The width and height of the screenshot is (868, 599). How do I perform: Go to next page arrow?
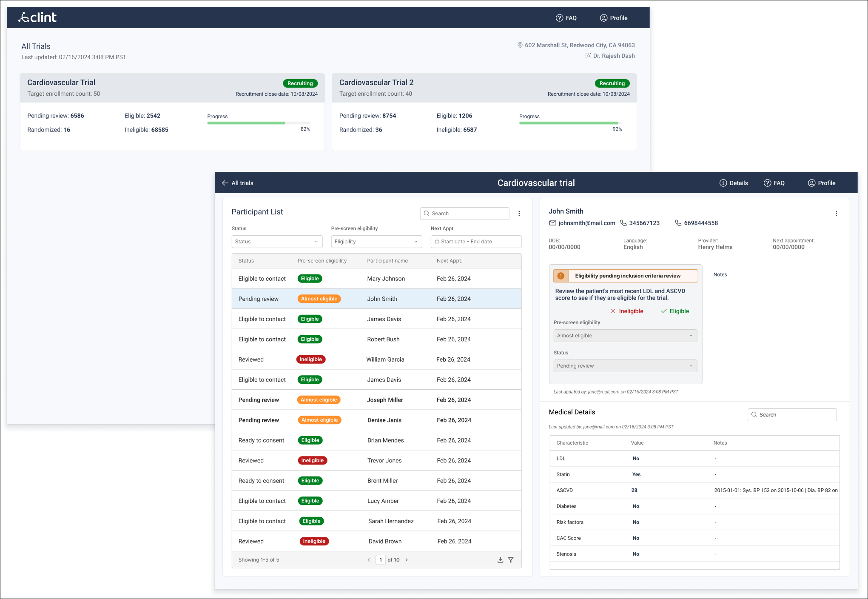407,560
